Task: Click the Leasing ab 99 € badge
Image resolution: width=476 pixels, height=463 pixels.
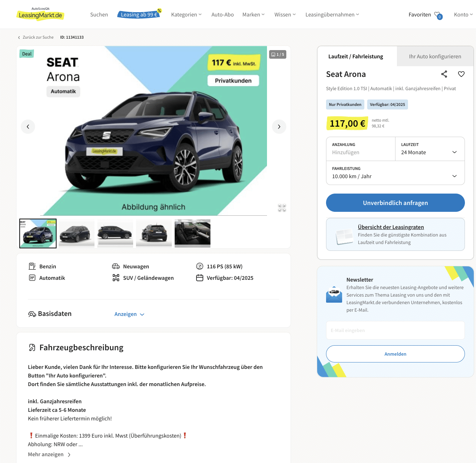Action: tap(139, 14)
